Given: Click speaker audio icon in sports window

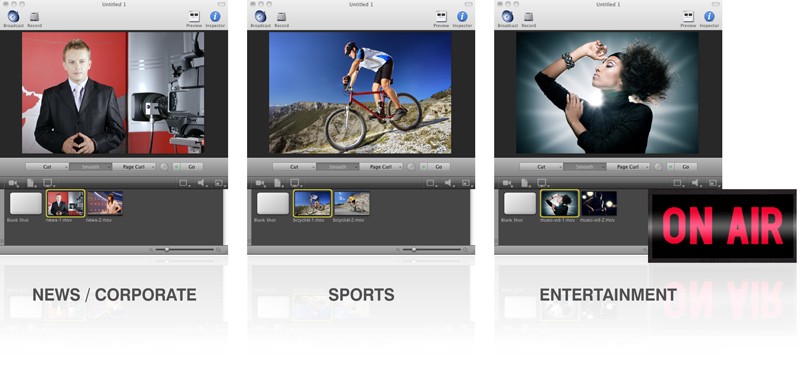Looking at the screenshot, I should (449, 183).
